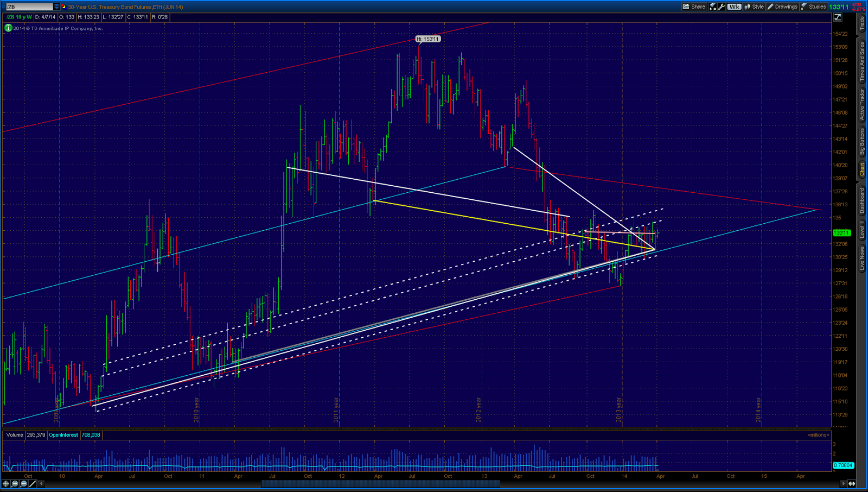Viewport: 868px width, 492px height.
Task: Click the colored symbol link squares icon
Action: pyautogui.click(x=63, y=7)
